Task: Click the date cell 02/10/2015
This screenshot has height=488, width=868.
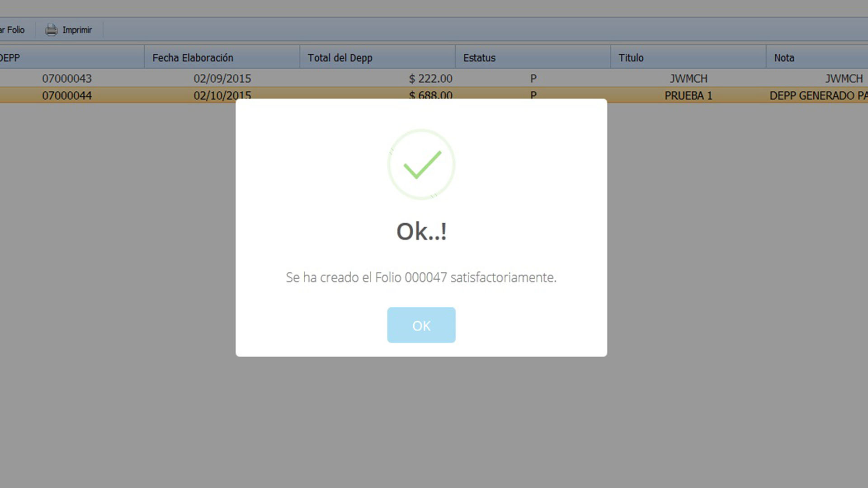Action: [x=222, y=95]
